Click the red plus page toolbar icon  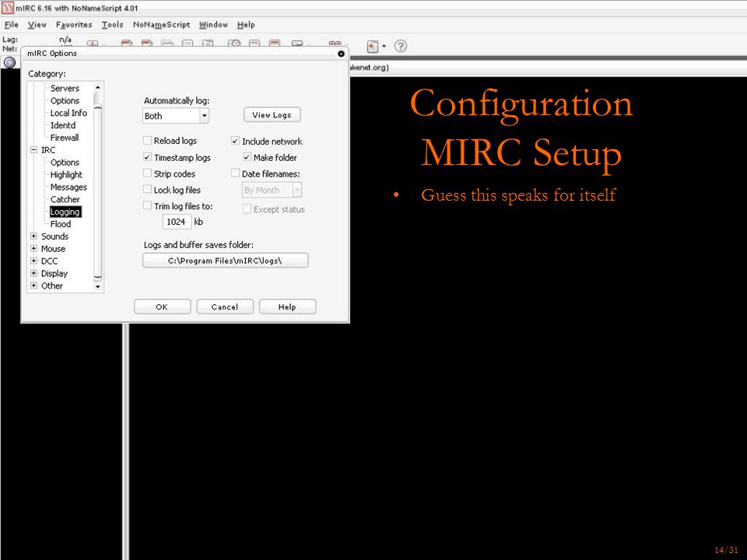tap(372, 46)
